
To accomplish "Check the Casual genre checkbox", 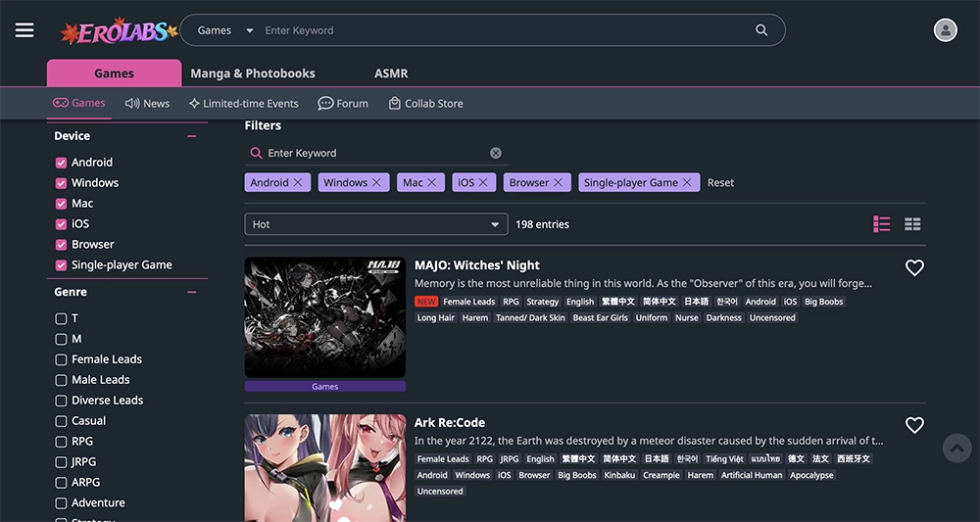I will click(x=61, y=421).
